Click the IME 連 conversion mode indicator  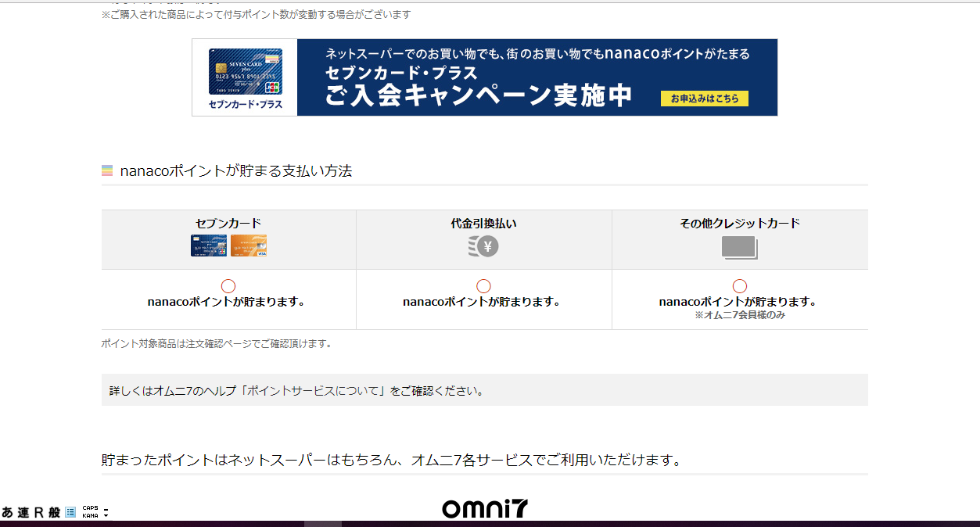click(x=23, y=513)
